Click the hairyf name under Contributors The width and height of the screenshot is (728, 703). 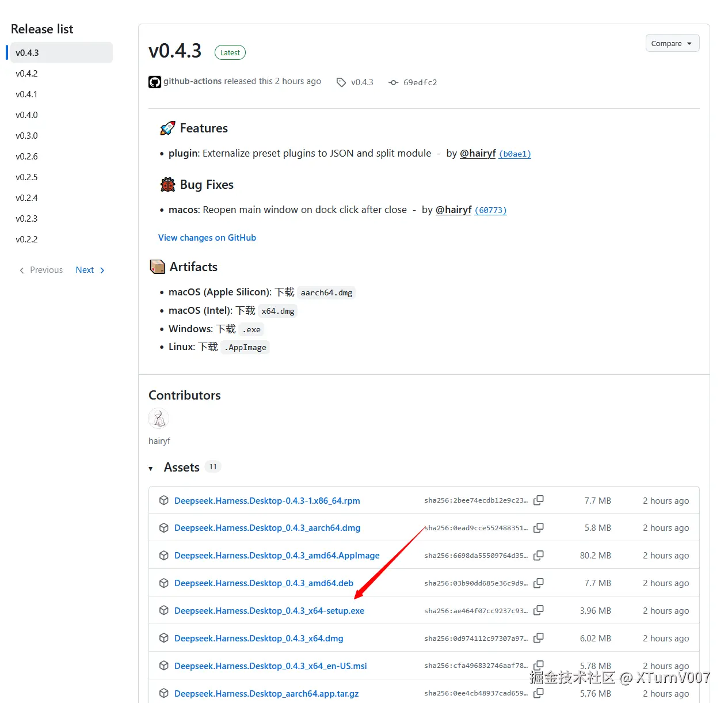[x=159, y=441]
